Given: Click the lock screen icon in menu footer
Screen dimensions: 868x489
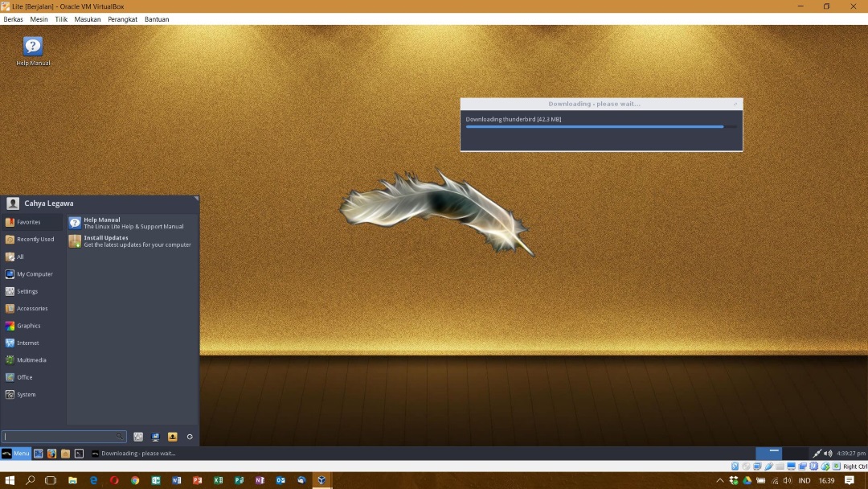Looking at the screenshot, I should (x=155, y=437).
